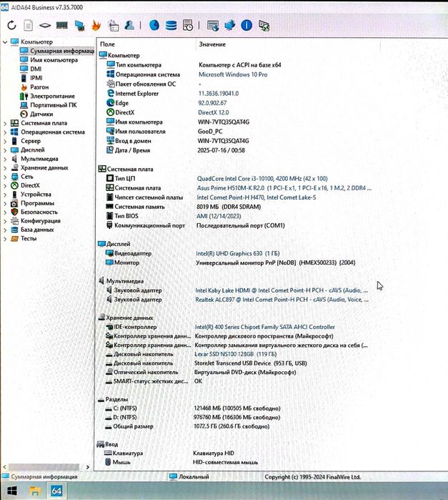Click the blue update arrow toolbar icon
This screenshot has width=448, height=500.
tap(230, 25)
